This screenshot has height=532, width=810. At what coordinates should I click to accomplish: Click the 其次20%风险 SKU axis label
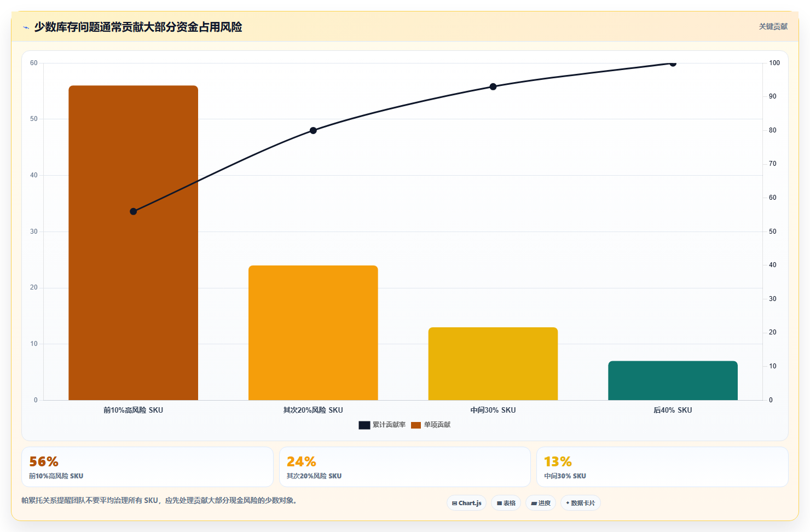[x=313, y=410]
